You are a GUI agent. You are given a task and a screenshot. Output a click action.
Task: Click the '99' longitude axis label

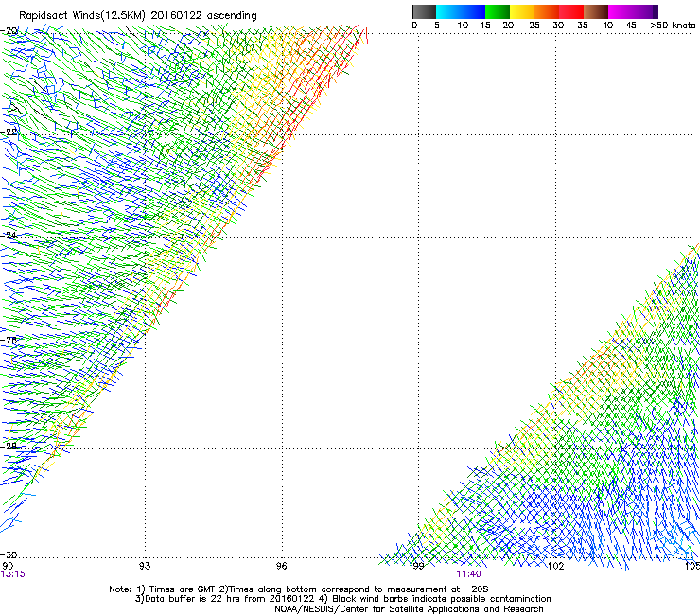(x=418, y=566)
